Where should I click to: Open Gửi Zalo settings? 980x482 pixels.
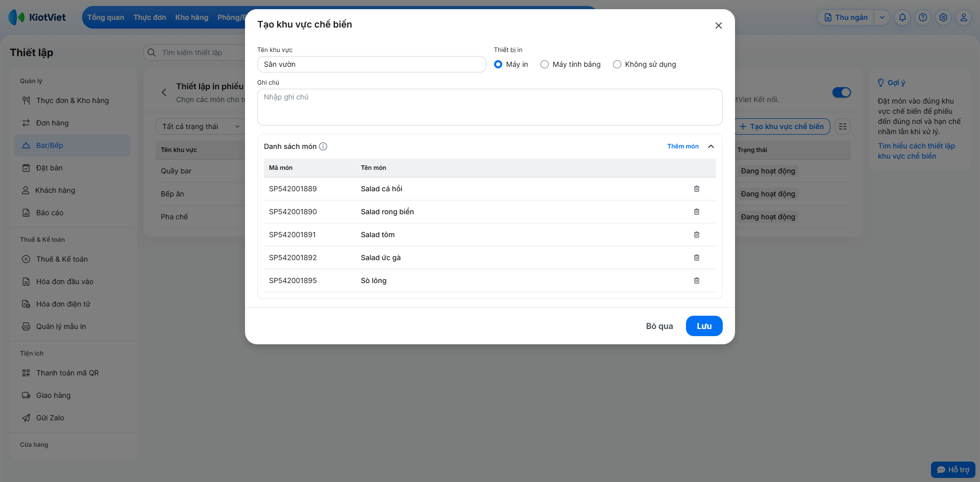72,418
